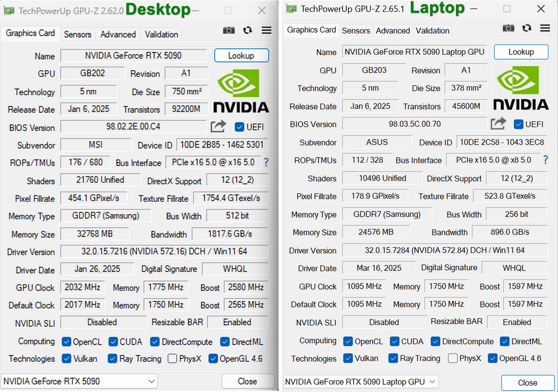Switch to Advanced tab in Laptop window

click(x=393, y=31)
